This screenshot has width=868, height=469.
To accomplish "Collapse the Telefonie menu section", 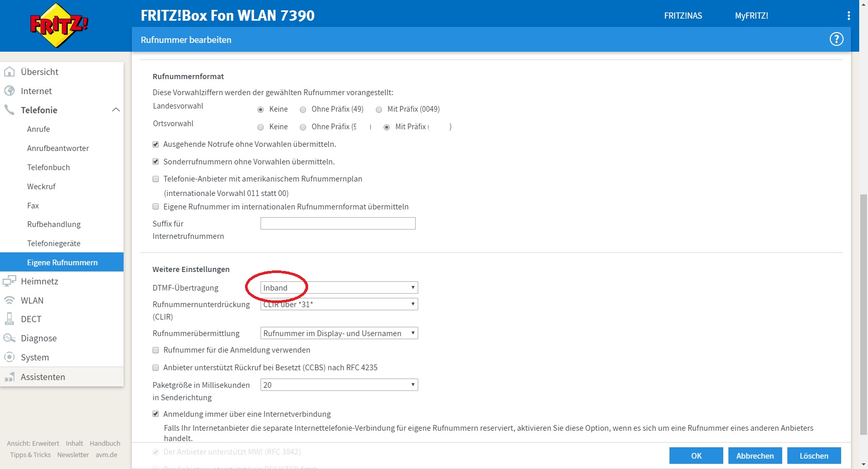I will point(116,110).
